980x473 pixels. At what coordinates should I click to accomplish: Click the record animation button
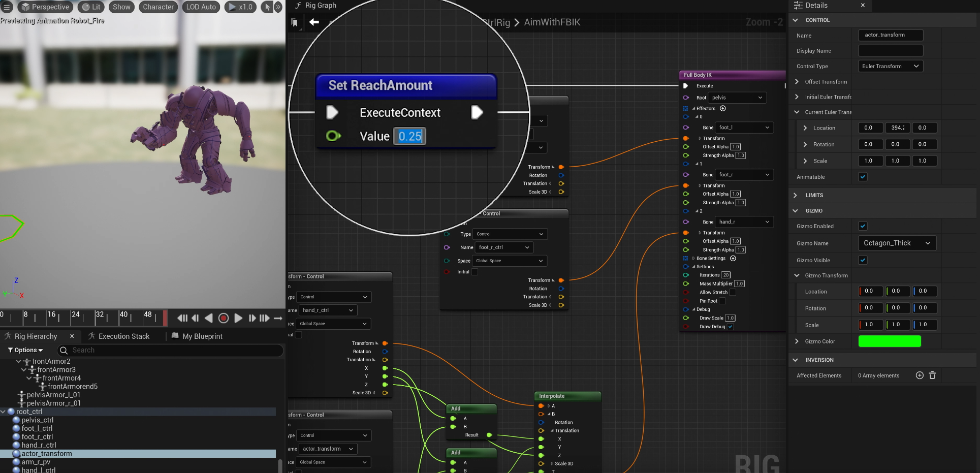(x=223, y=318)
